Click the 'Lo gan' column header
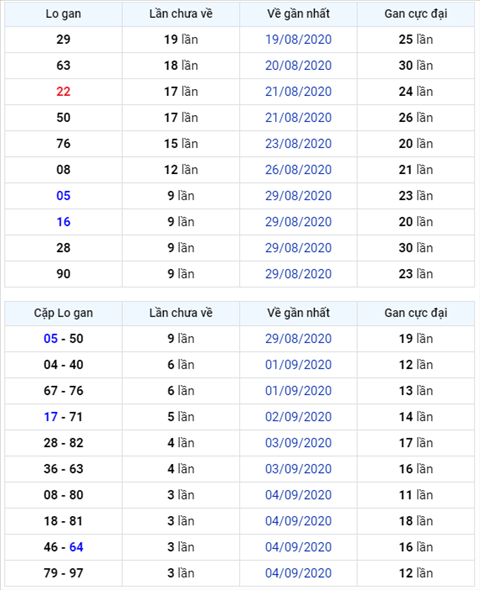Viewport: 480px width, 590px height. 63,14
